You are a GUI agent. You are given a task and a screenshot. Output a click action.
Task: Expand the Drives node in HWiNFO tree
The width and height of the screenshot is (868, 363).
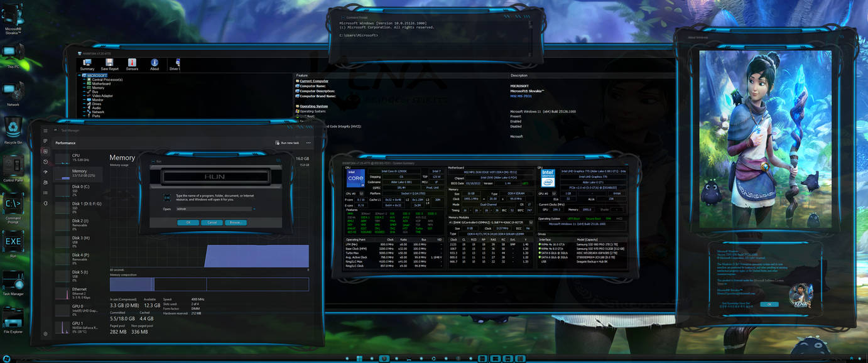click(84, 104)
